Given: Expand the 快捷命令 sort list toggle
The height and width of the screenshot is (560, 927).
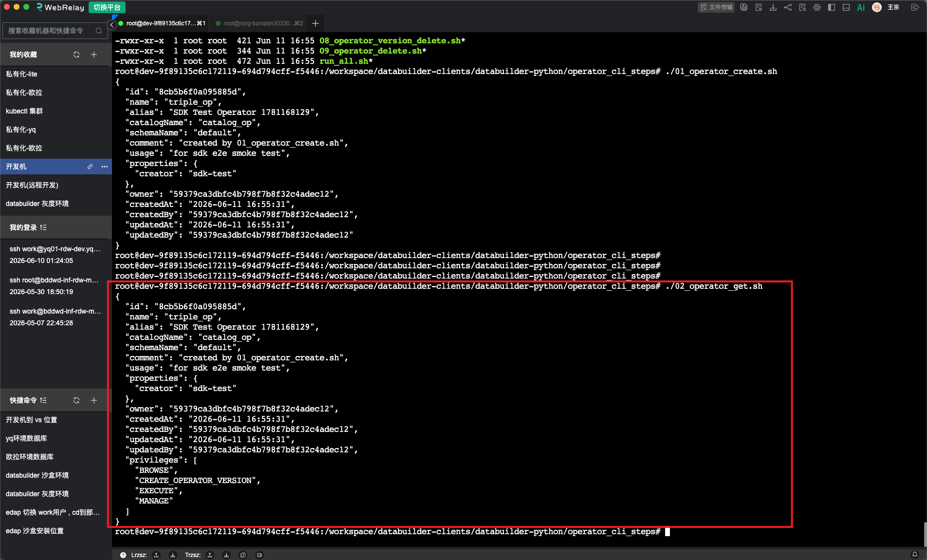Looking at the screenshot, I should (43, 400).
